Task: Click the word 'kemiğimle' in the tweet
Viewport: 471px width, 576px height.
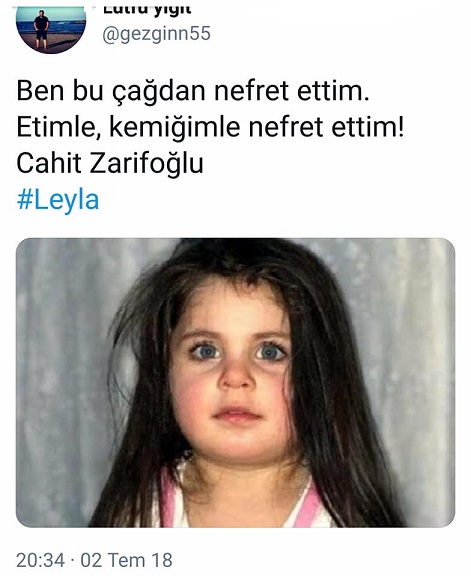Action: pyautogui.click(x=175, y=128)
